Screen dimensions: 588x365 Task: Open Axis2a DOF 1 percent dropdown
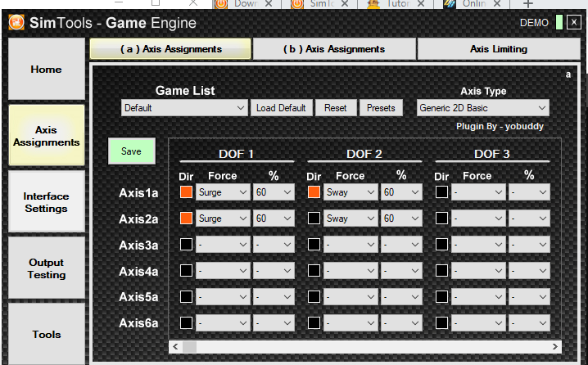[x=274, y=219]
